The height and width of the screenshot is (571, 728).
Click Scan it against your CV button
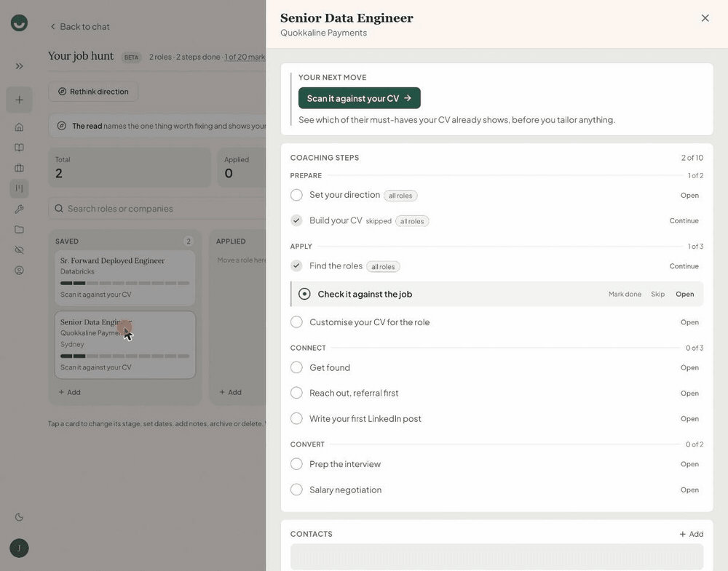pyautogui.click(x=360, y=98)
